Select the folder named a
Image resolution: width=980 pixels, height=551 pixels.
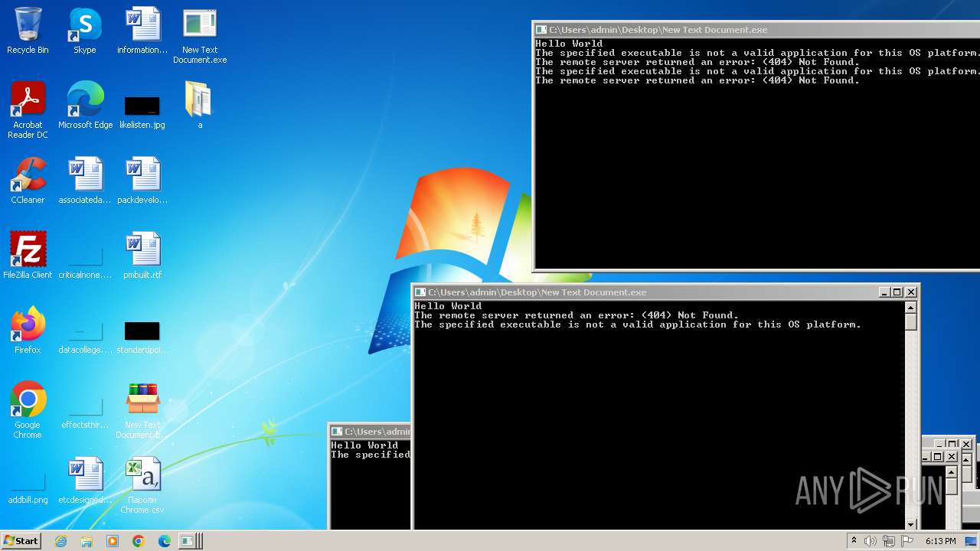pos(199,106)
